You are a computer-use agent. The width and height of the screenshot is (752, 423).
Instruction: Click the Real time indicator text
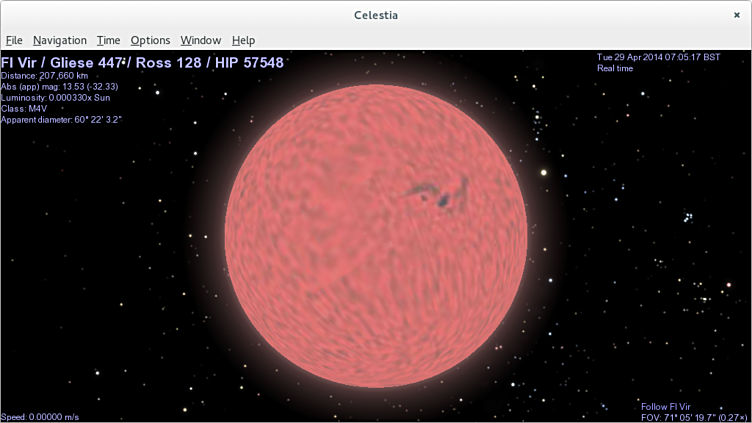pos(616,68)
